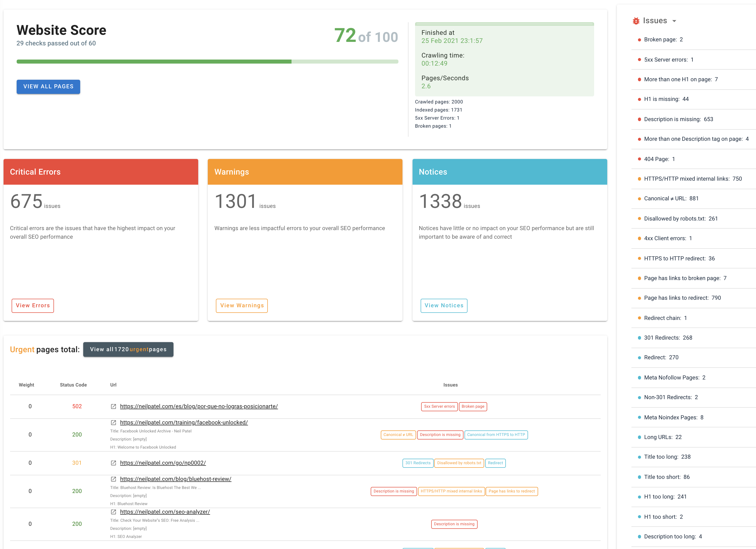
Task: Open the bluehost-review blog URL link
Action: coord(175,479)
